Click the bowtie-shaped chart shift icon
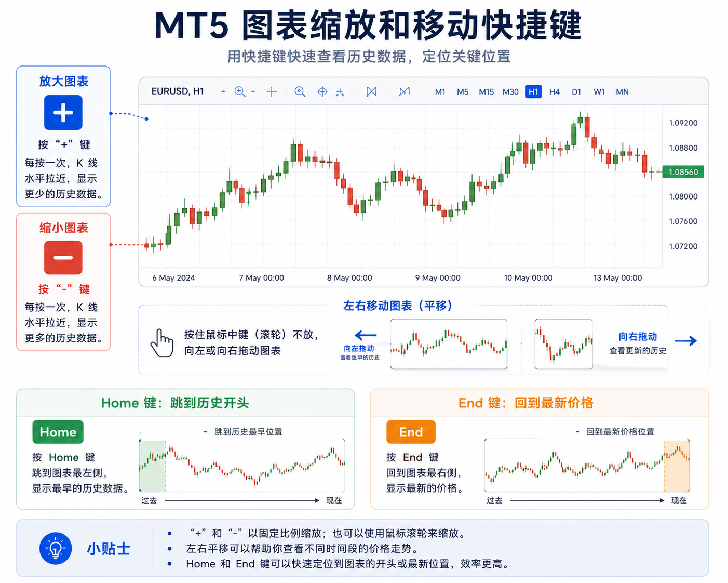The image size is (728, 583). click(x=371, y=91)
